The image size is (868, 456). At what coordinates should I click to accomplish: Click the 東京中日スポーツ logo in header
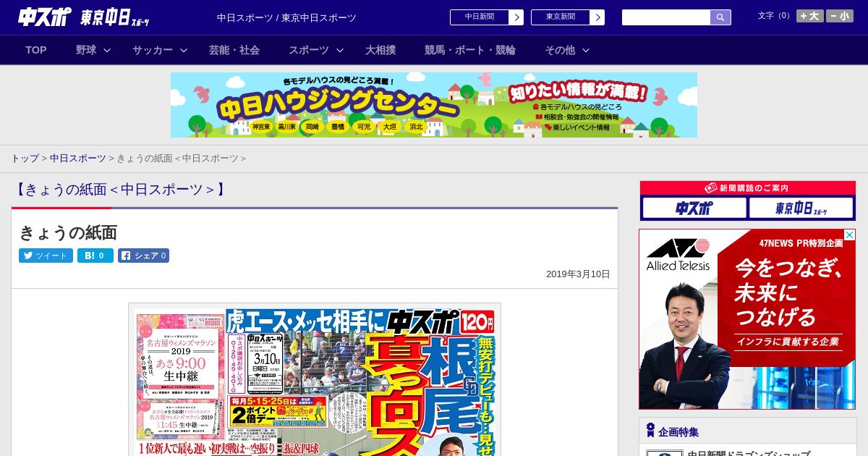click(115, 17)
